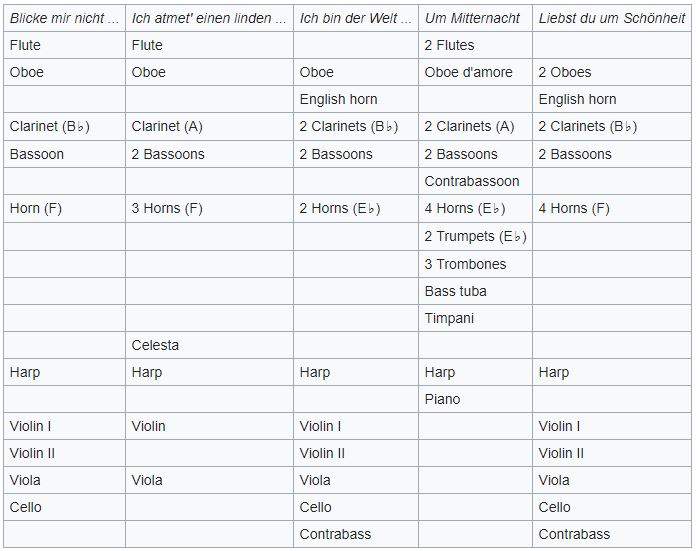The width and height of the screenshot is (698, 551).
Task: Select the "4 Horns (F)" cell
Action: [x=573, y=208]
